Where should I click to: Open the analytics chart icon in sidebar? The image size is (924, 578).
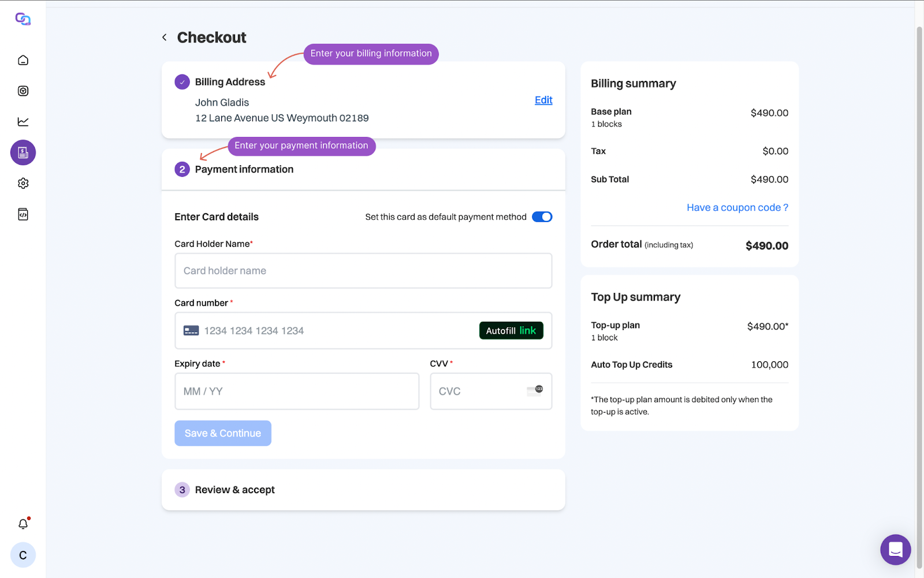[23, 121]
